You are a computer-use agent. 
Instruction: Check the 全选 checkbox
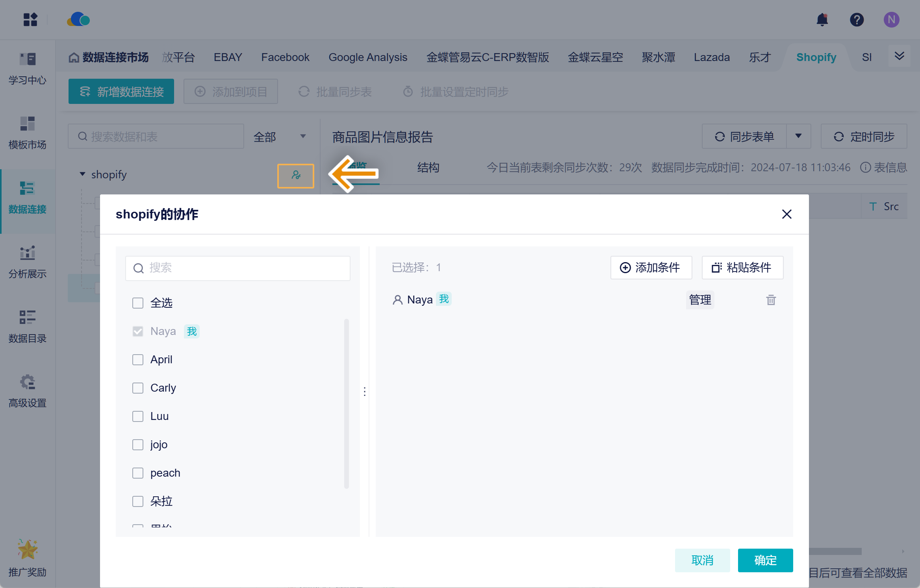(x=138, y=303)
